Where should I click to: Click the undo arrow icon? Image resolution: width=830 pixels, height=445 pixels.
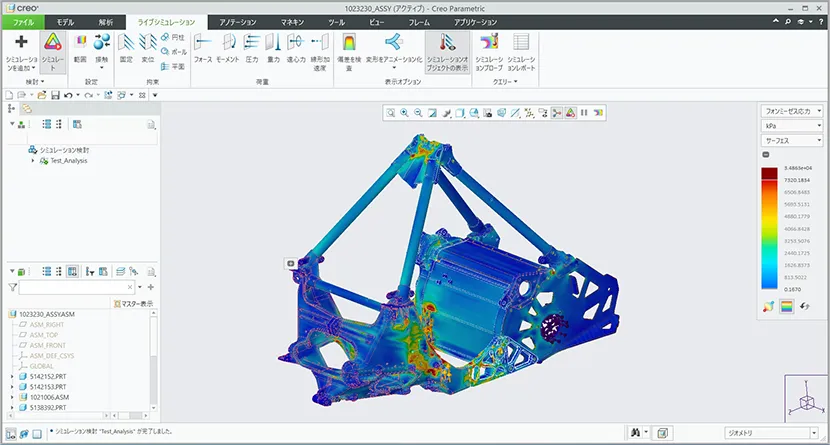[68, 95]
